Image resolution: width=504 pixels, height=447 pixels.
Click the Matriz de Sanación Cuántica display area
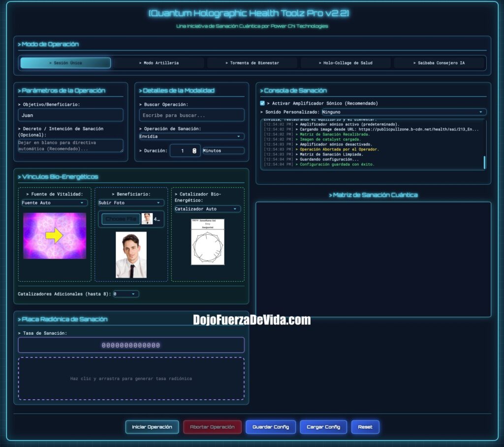click(373, 259)
